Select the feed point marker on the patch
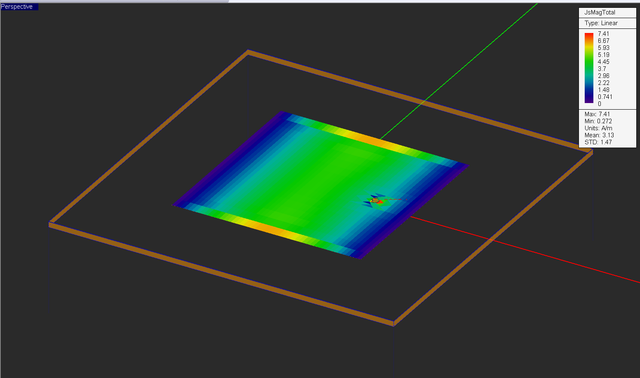 376,201
